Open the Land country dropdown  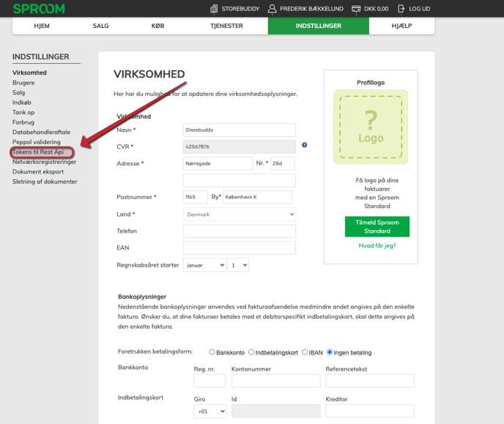point(240,215)
